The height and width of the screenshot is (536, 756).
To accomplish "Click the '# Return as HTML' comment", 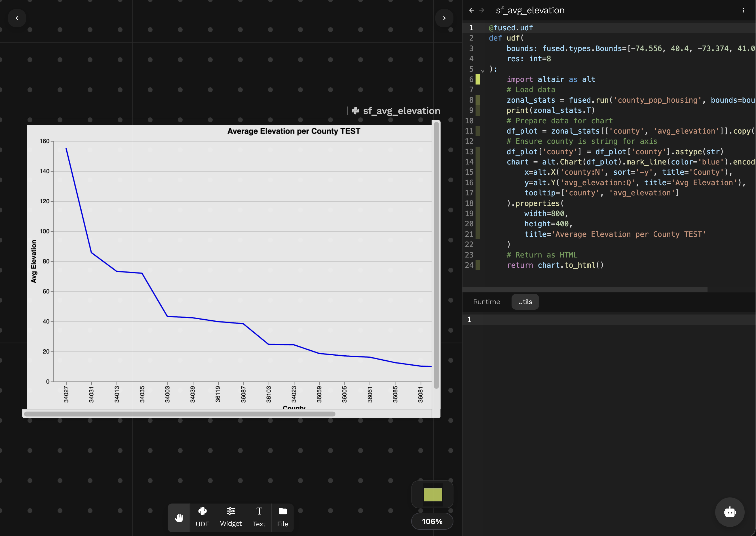I will [542, 255].
